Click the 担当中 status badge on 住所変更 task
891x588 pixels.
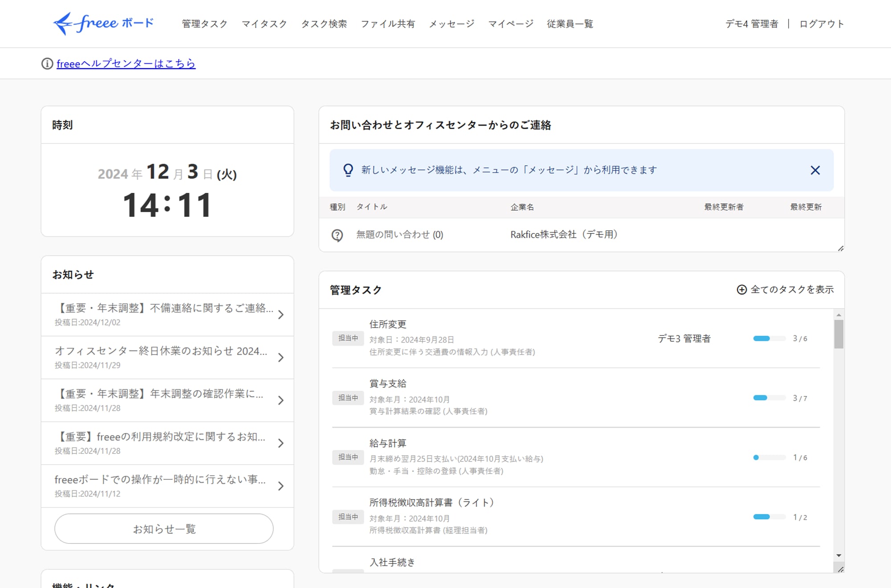click(348, 338)
